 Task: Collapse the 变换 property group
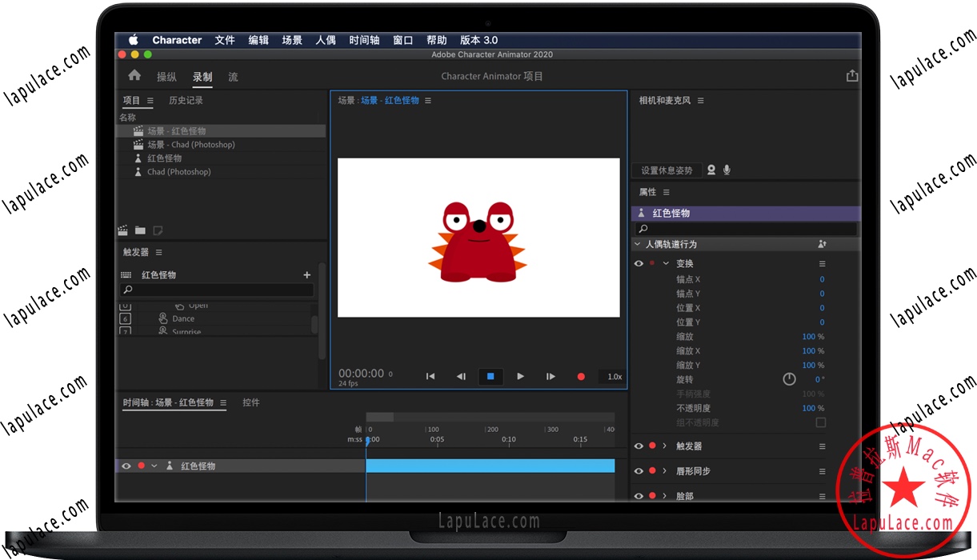pyautogui.click(x=665, y=263)
